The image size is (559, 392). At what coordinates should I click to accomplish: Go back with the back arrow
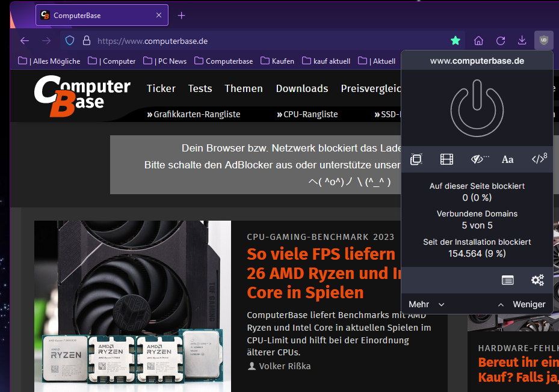25,41
